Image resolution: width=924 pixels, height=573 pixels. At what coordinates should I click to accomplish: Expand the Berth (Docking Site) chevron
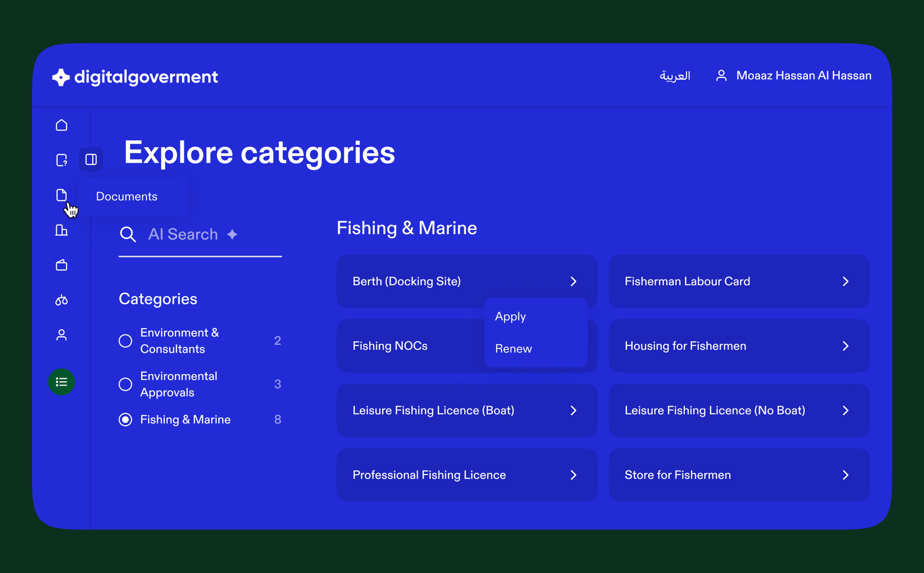click(574, 281)
